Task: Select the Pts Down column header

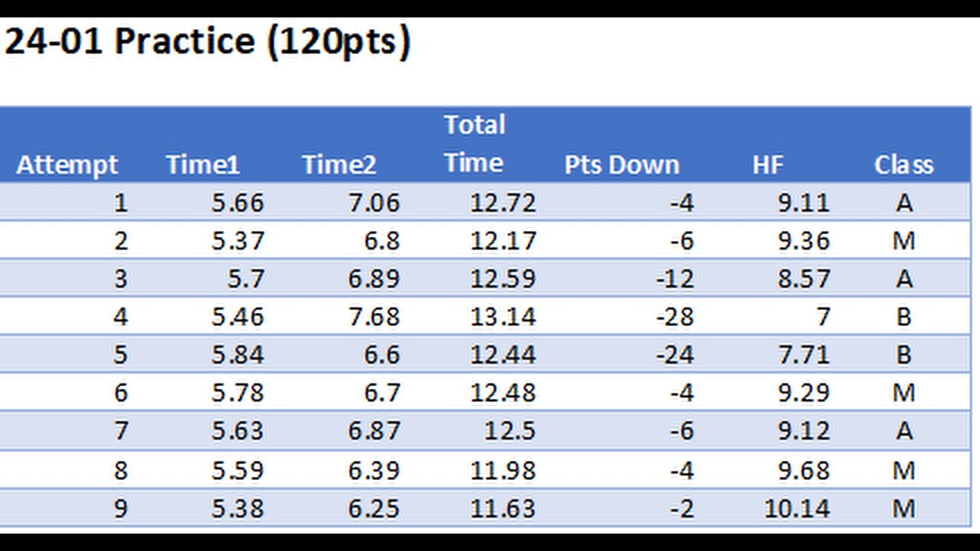Action: [x=622, y=165]
